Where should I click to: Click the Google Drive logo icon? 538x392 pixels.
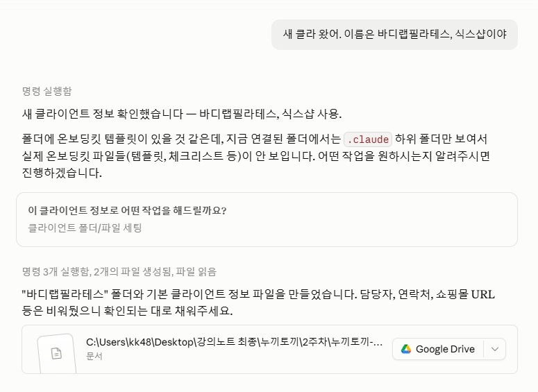[x=406, y=349]
